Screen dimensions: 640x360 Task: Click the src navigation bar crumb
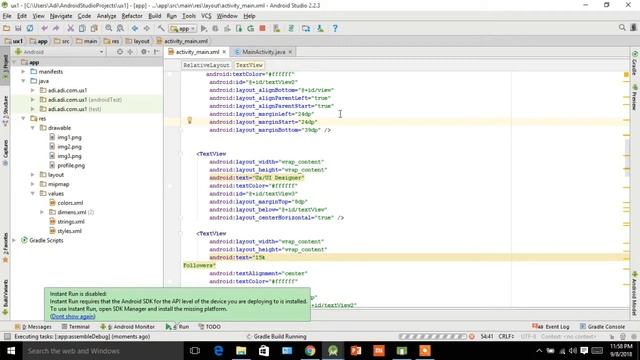point(62,41)
